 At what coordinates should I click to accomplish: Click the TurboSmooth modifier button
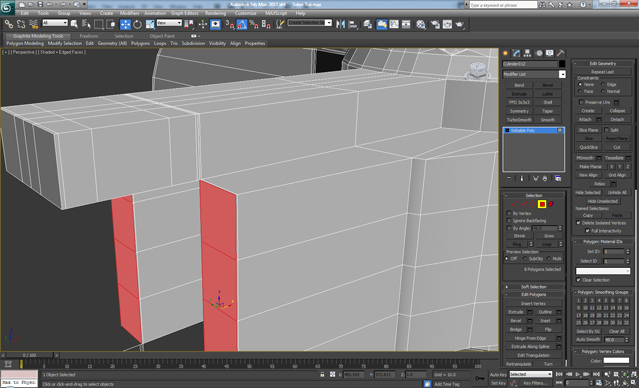point(519,120)
